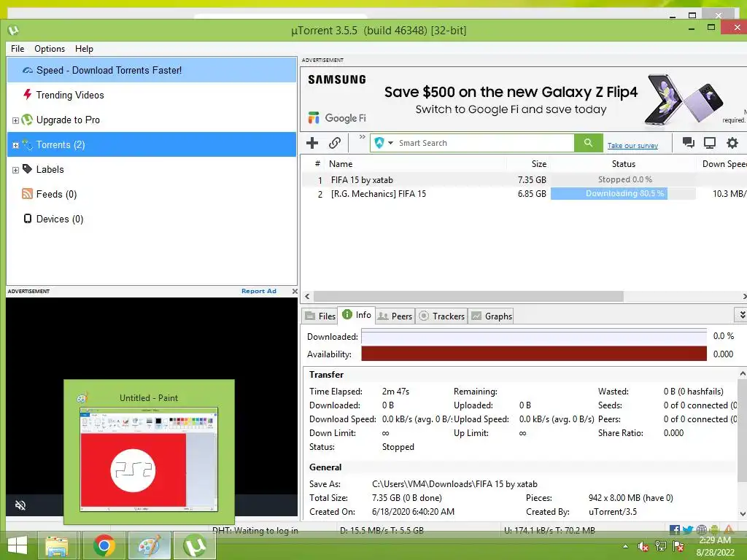Screen dimensions: 747x560
Task: Sort by the Name column header
Action: pyautogui.click(x=416, y=164)
